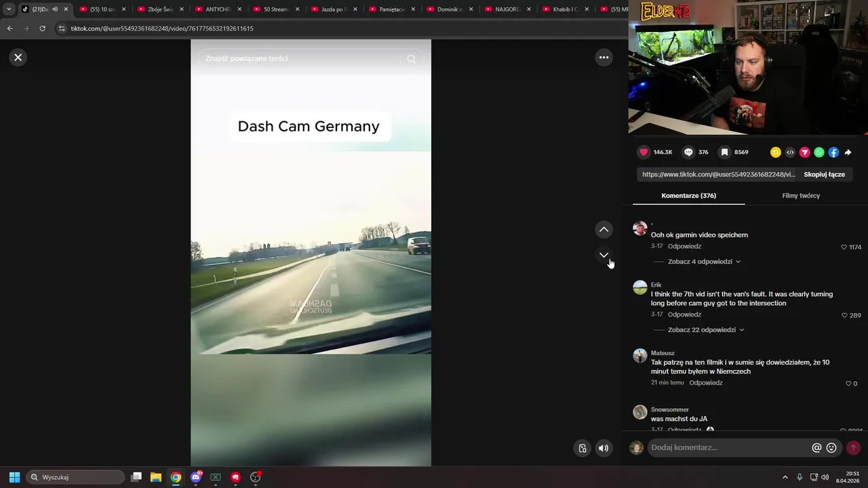Open Mateusz's profile name
This screenshot has width=868, height=488.
tap(663, 353)
